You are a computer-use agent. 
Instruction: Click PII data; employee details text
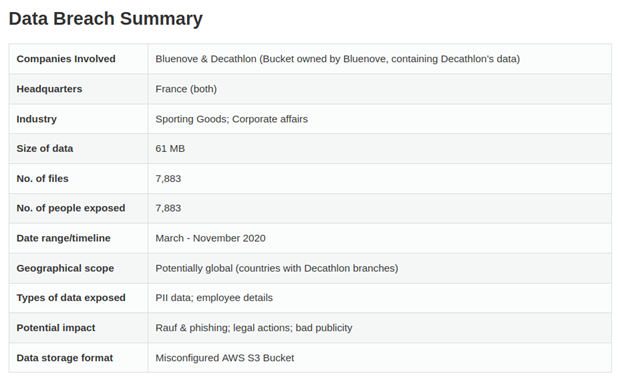tap(214, 298)
